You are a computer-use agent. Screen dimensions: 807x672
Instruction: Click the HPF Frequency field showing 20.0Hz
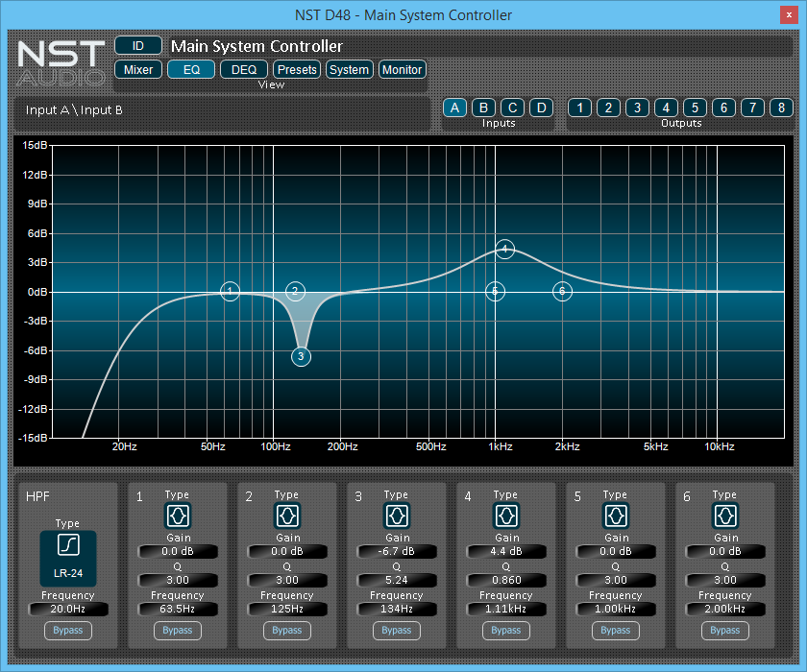click(x=68, y=610)
